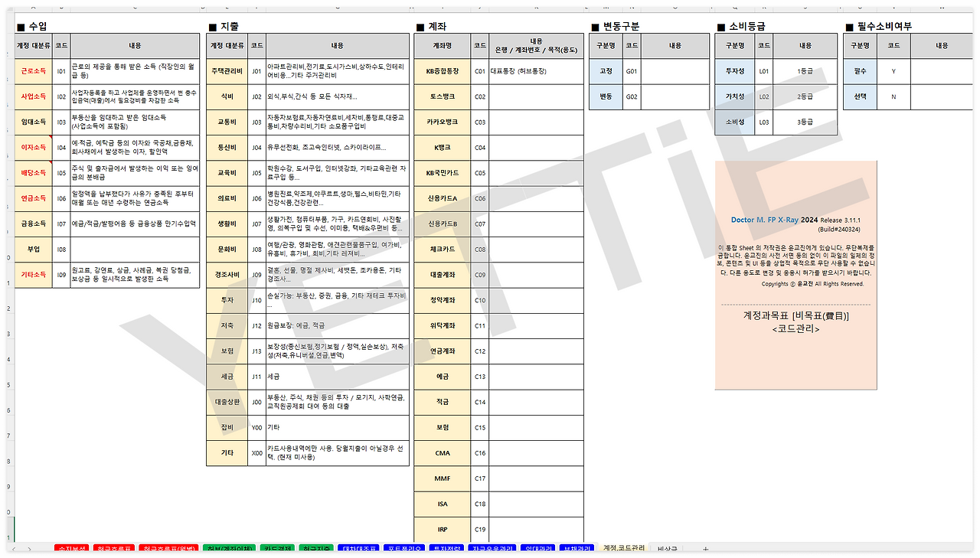Click the 고정 cell under 변동구분

(604, 70)
